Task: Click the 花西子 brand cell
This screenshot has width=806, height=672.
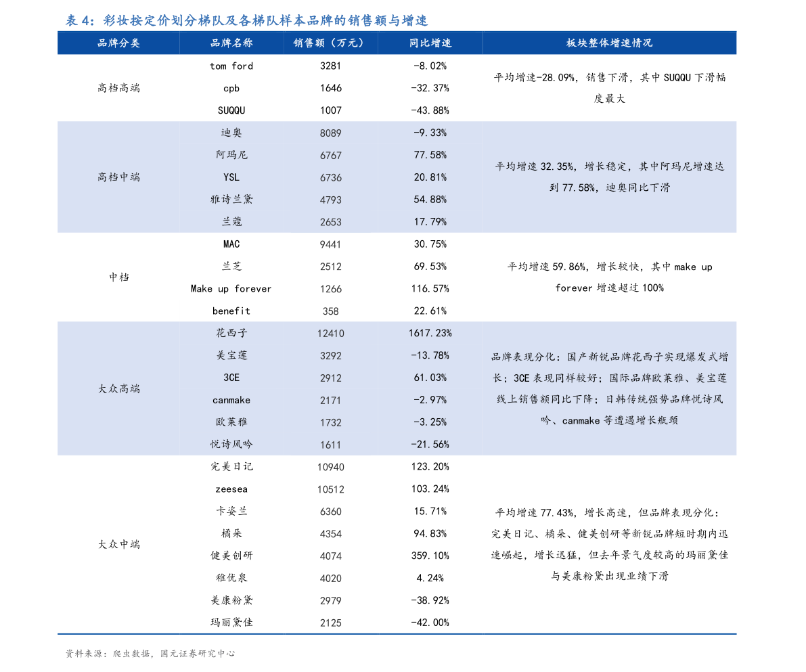Action: 231,333
